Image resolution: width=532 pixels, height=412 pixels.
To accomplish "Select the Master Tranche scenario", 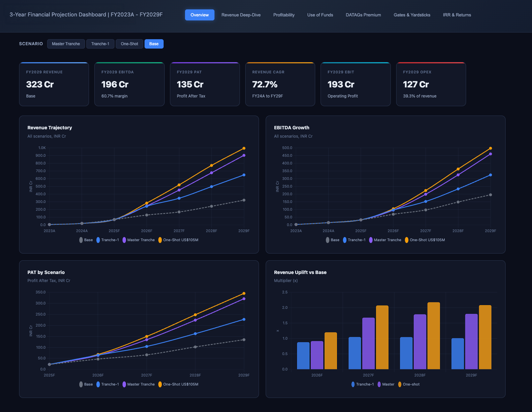I will click(x=66, y=44).
